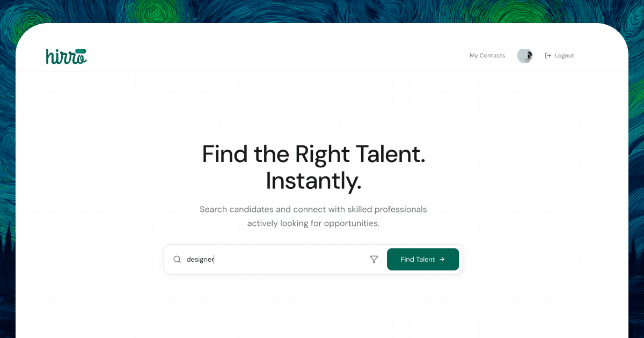Screen dimensions: 644x338
Task: Click the word "designer" in search box
Action: (200, 260)
